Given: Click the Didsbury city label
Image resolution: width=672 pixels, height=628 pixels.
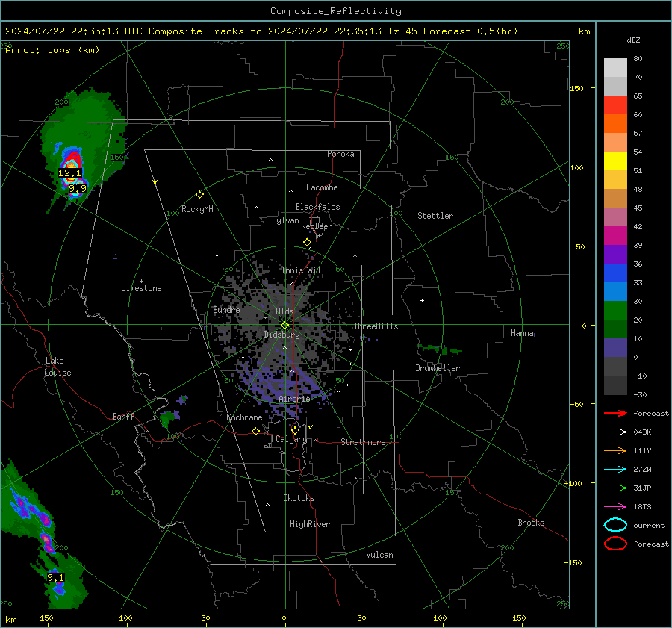Looking at the screenshot, I should pyautogui.click(x=281, y=335).
